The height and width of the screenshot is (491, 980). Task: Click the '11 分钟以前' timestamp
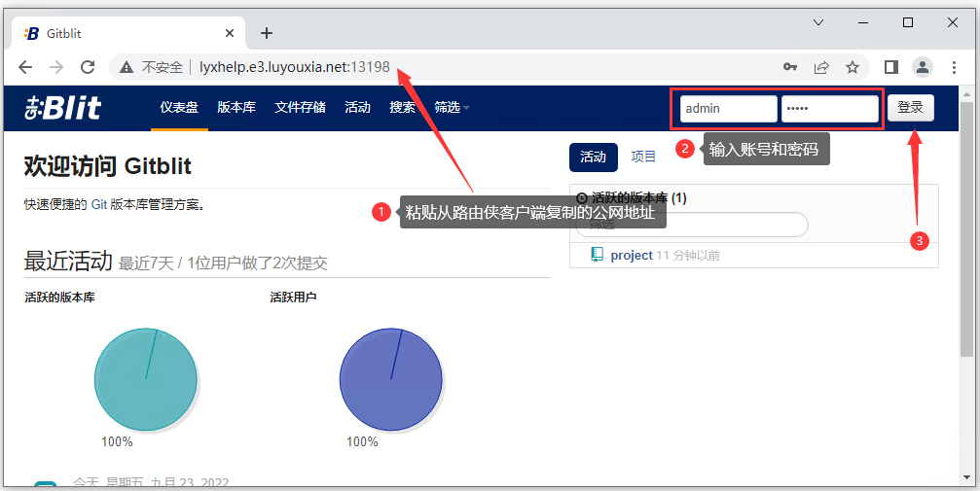pyautogui.click(x=687, y=255)
